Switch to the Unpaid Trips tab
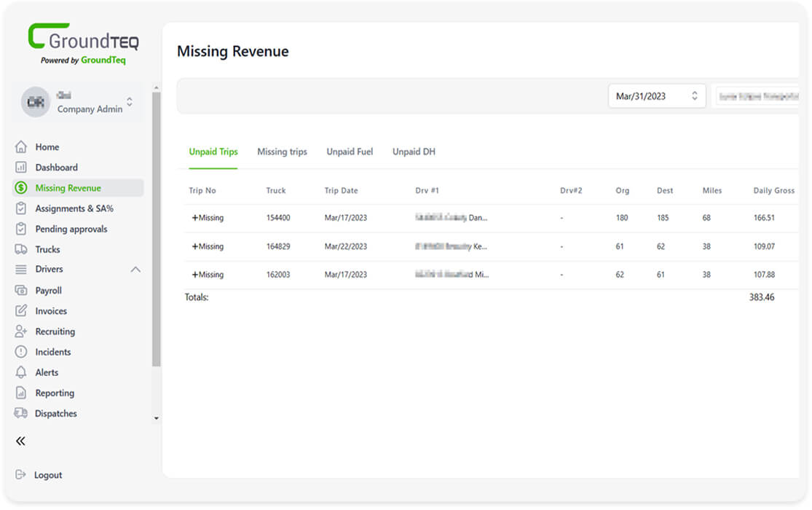The height and width of the screenshot is (510, 812). click(x=213, y=152)
